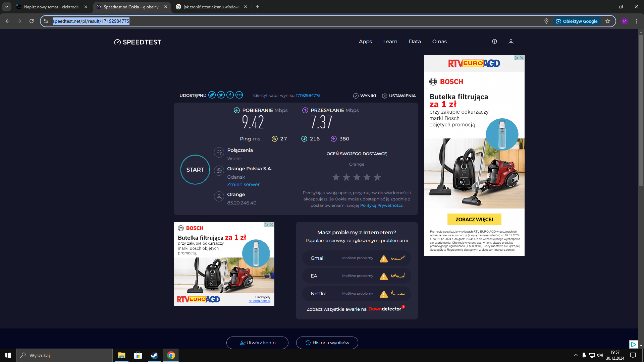This screenshot has width=644, height=362.
Task: Open clock showing 19:57
Action: (x=615, y=355)
